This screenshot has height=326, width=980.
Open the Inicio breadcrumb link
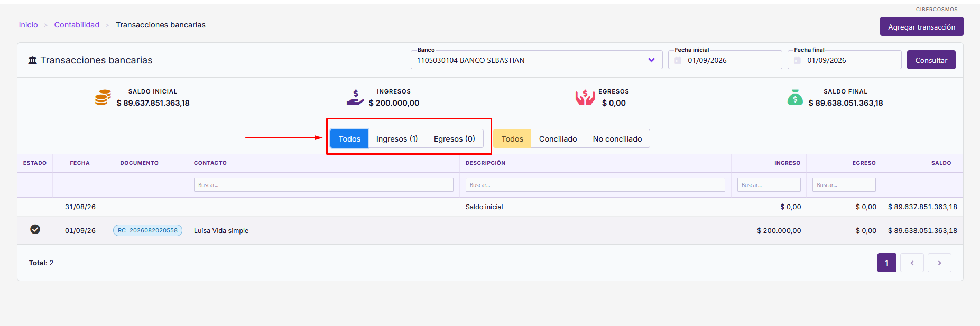tap(29, 25)
